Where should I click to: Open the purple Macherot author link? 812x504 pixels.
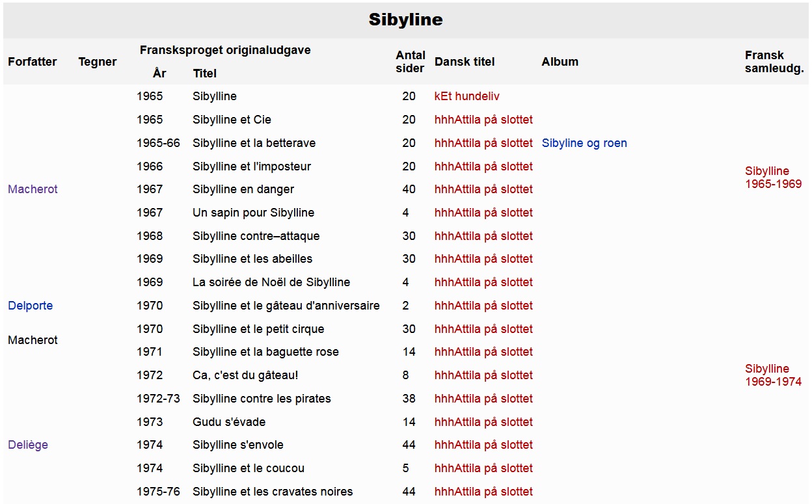coord(33,189)
